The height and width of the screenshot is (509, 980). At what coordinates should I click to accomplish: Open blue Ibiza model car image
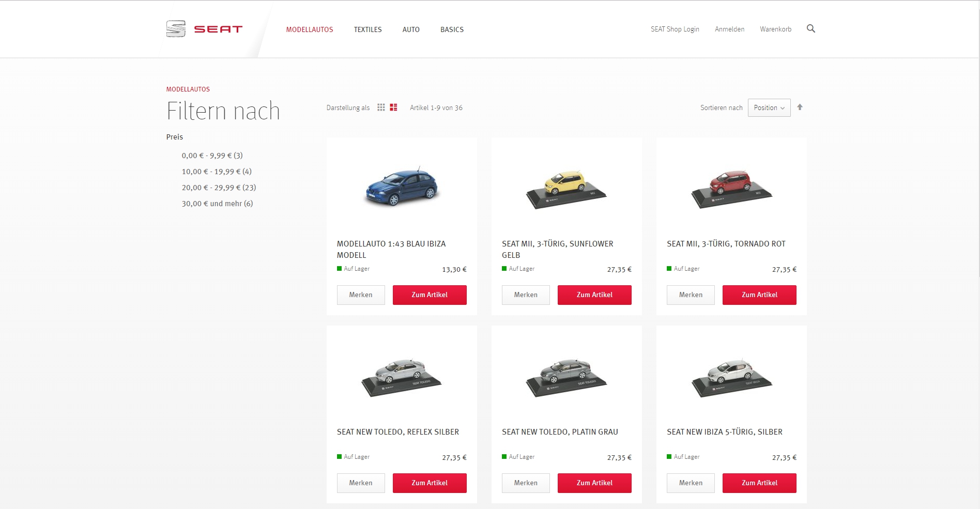coord(402,187)
